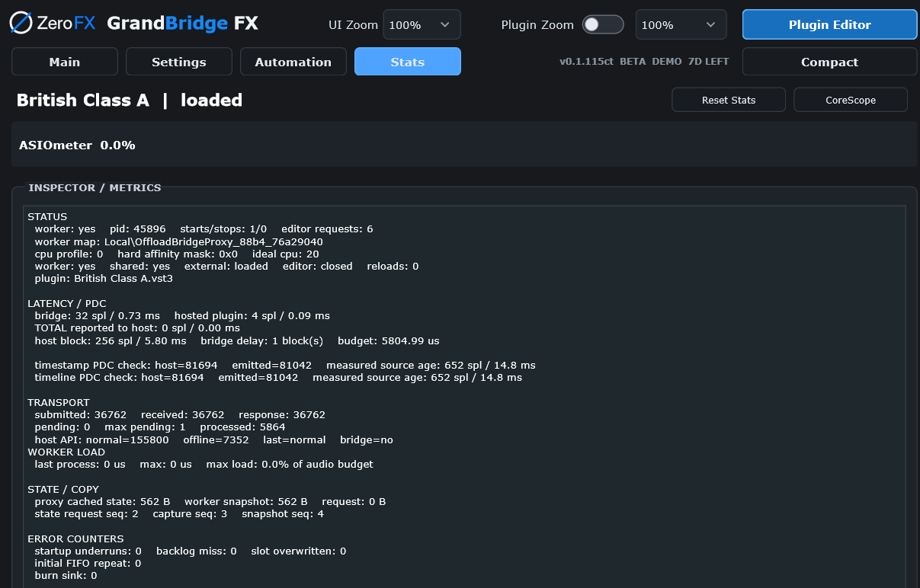Viewport: 920px width, 588px height.
Task: Click the GrandBridge FX product title
Action: pos(182,24)
